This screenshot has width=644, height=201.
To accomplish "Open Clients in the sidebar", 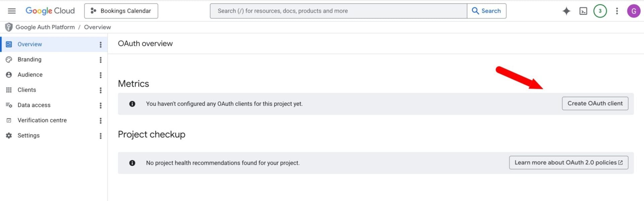I will (54, 90).
